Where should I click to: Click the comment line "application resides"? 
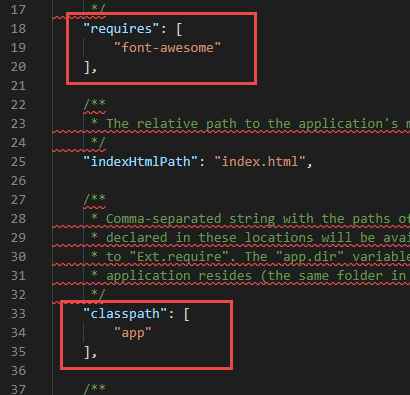250,276
